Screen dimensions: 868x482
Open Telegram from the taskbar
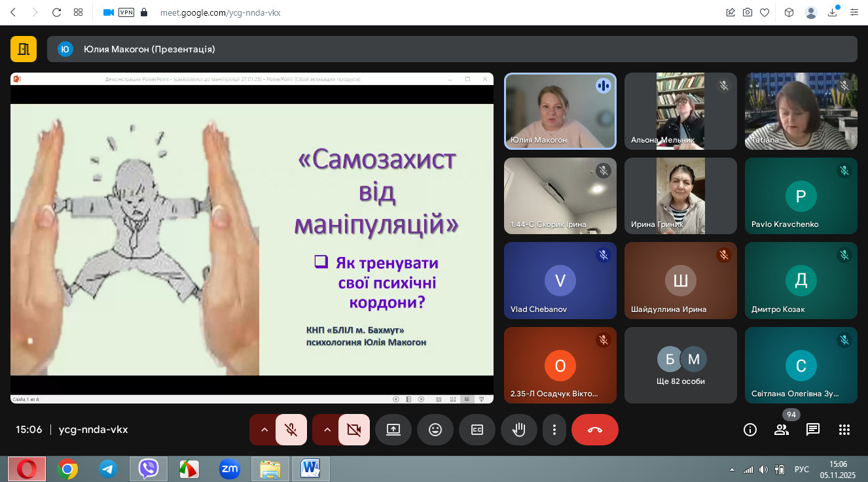pos(108,469)
